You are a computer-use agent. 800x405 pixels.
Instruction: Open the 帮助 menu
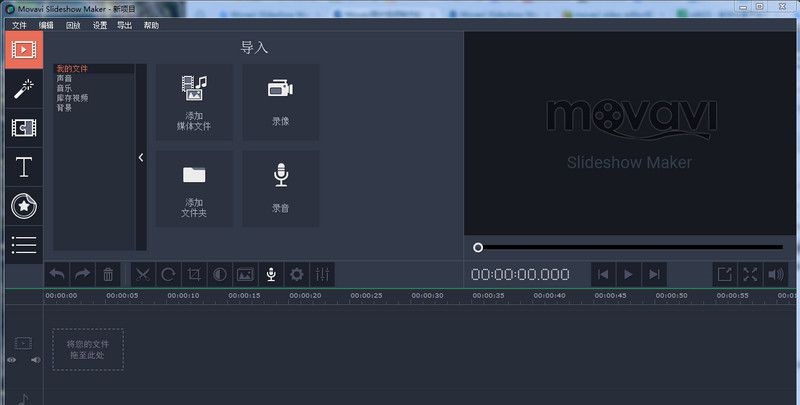[151, 25]
